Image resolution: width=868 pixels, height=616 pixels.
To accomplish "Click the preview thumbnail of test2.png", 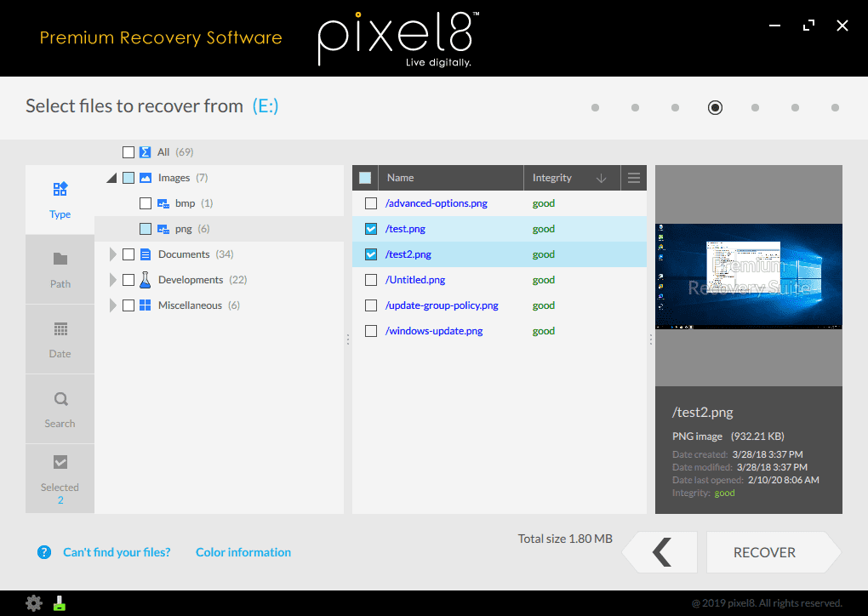I will pos(748,277).
